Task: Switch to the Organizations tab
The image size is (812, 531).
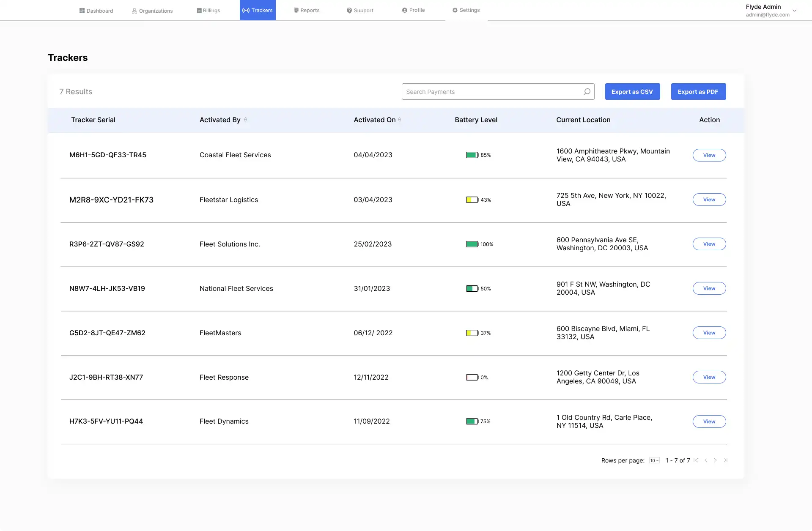Action: (x=152, y=11)
